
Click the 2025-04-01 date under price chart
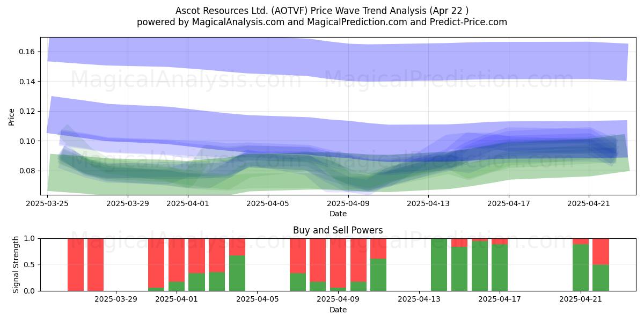pos(188,204)
